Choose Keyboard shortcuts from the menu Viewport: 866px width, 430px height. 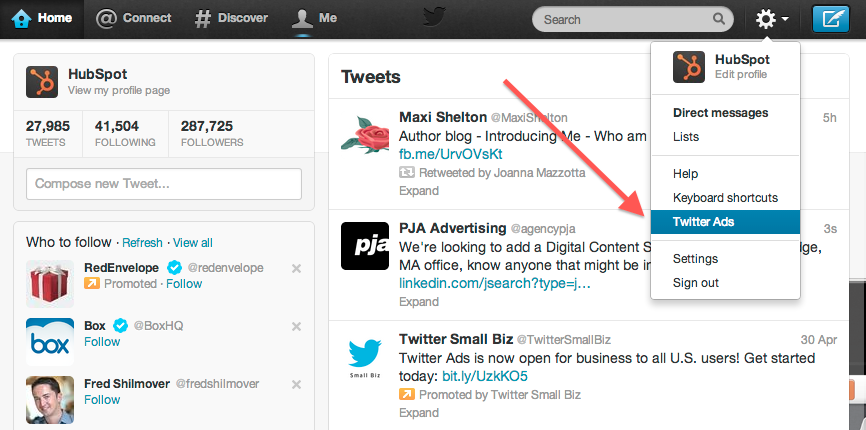point(725,198)
